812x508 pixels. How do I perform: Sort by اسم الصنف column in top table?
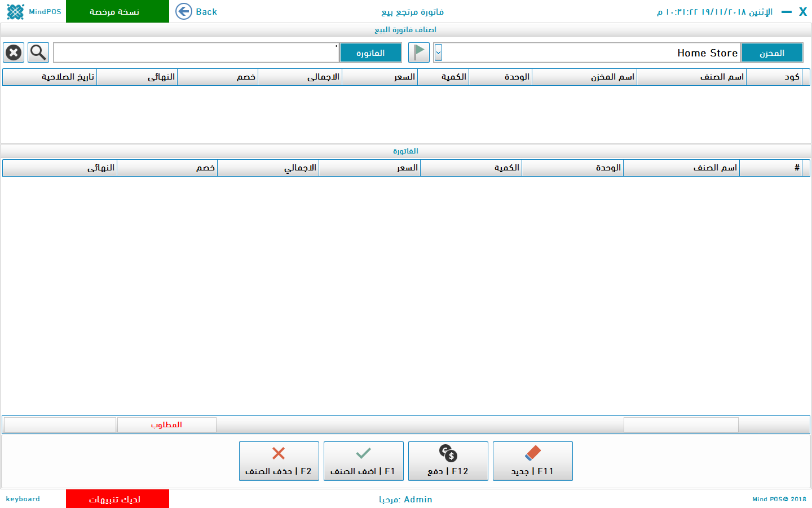click(691, 77)
